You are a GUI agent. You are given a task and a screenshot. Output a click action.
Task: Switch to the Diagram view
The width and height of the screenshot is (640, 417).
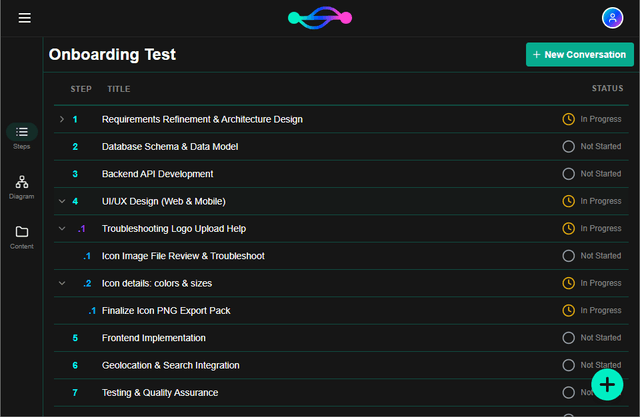pyautogui.click(x=22, y=187)
